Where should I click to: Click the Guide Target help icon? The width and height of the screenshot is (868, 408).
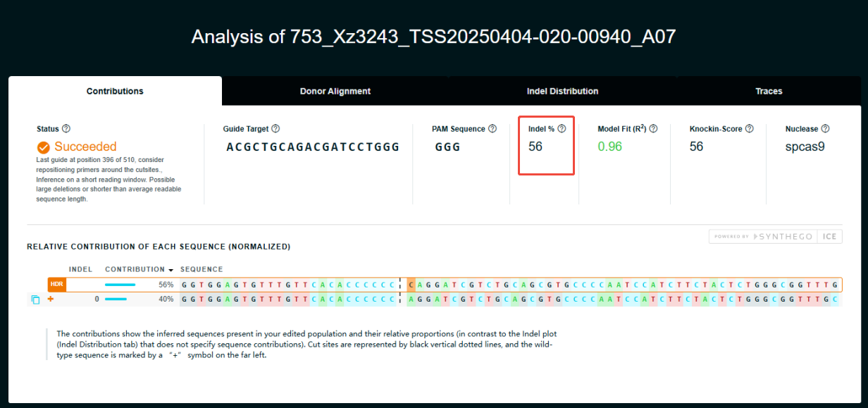(x=275, y=128)
